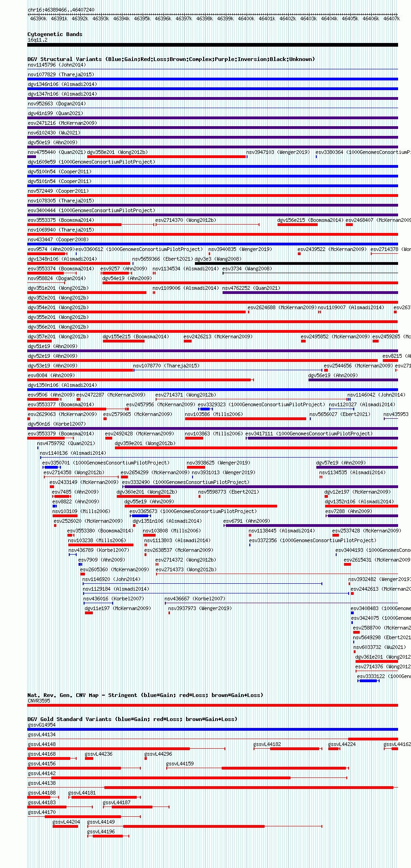
Task: Open variant nsv3947103 (Wenger2019)
Action: (278, 152)
